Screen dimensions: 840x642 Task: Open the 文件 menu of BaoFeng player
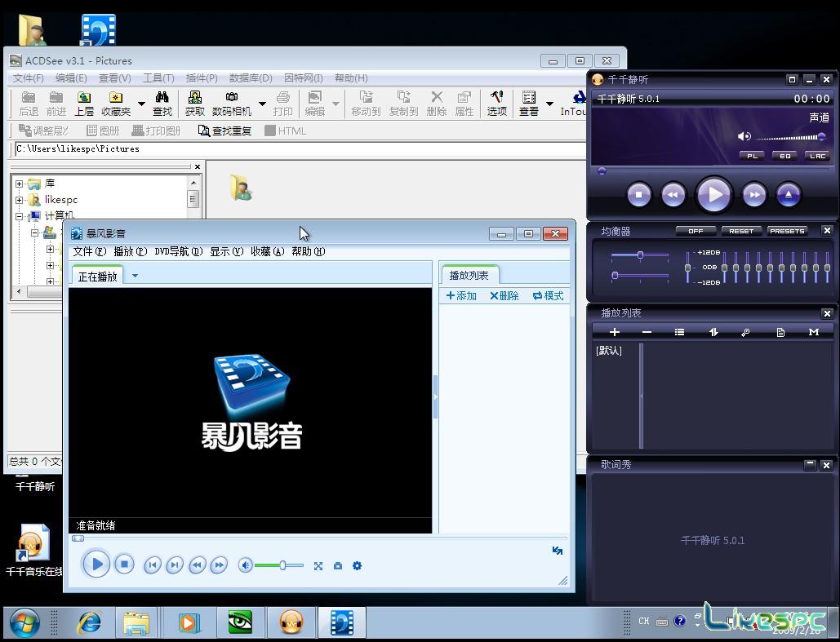(x=87, y=251)
